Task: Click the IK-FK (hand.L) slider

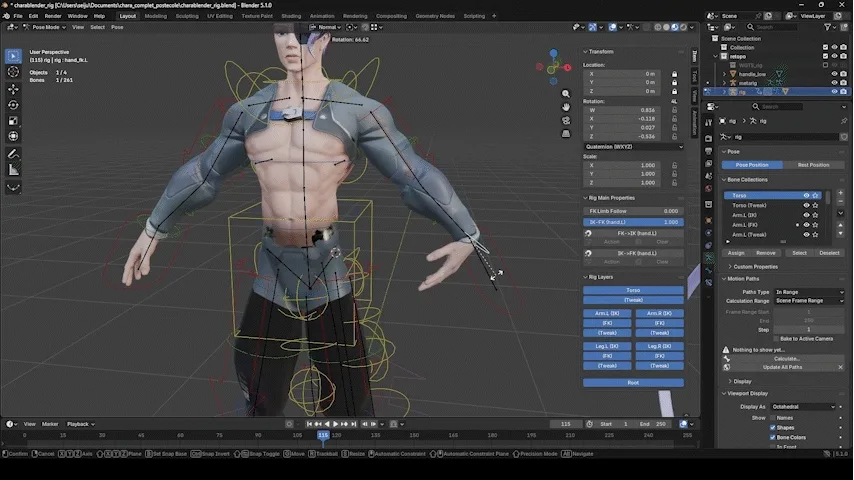Action: (x=633, y=222)
